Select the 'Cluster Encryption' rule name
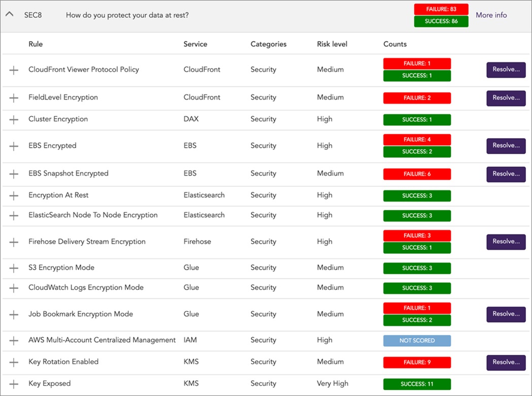 tap(58, 119)
